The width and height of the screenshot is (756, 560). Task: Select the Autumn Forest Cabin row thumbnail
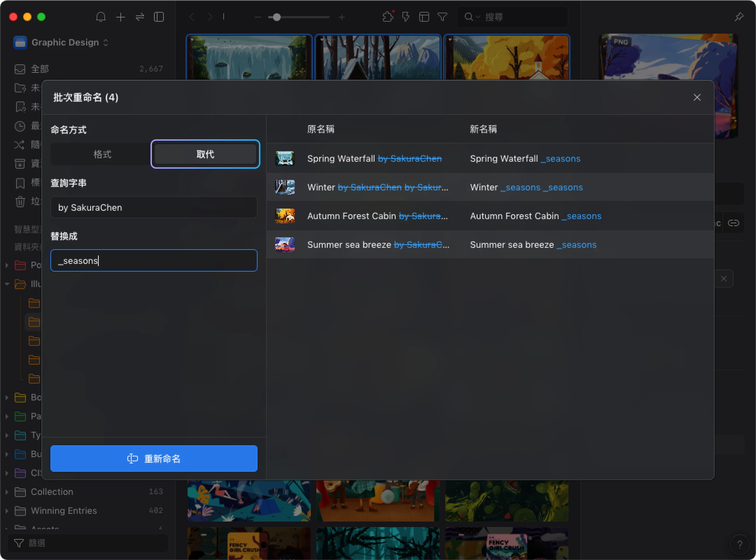point(285,216)
